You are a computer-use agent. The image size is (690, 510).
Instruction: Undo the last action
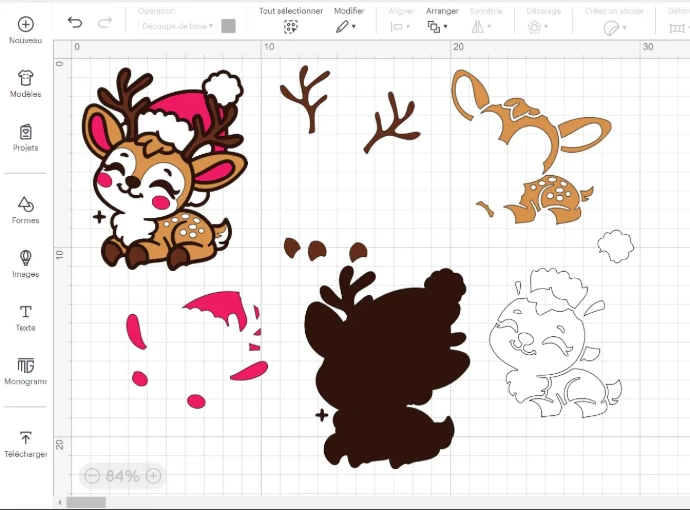[75, 22]
